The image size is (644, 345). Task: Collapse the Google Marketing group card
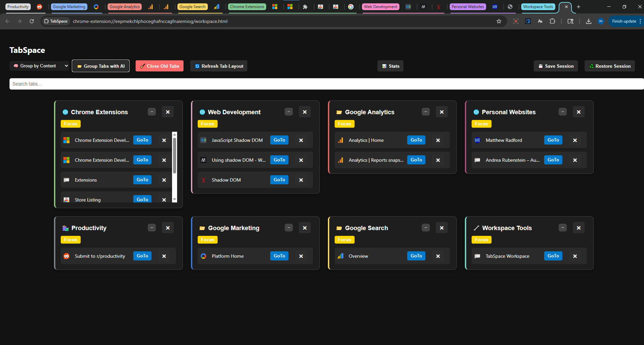coord(289,228)
